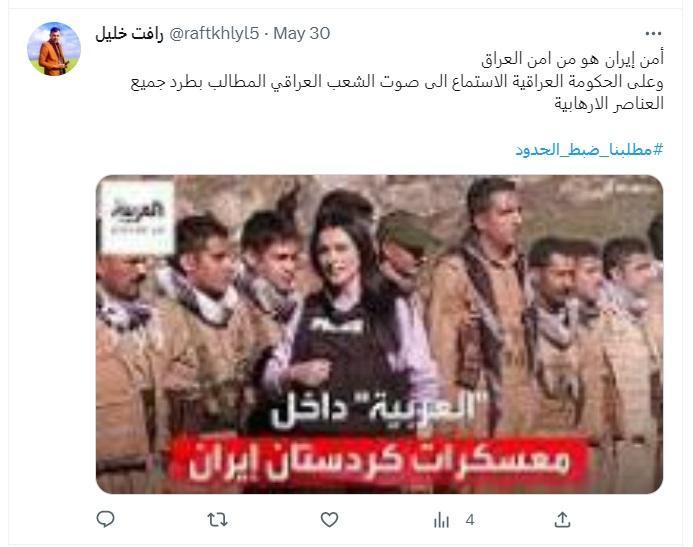
Task: Click the view count number 4
Action: tap(470, 520)
